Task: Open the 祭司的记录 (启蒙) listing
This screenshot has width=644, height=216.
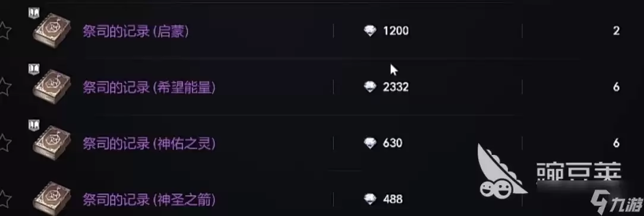Action: (x=136, y=31)
